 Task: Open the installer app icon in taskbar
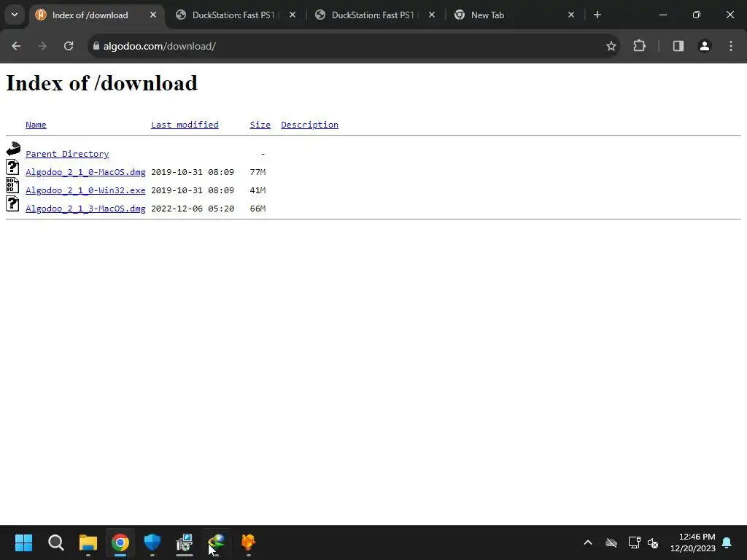[185, 542]
